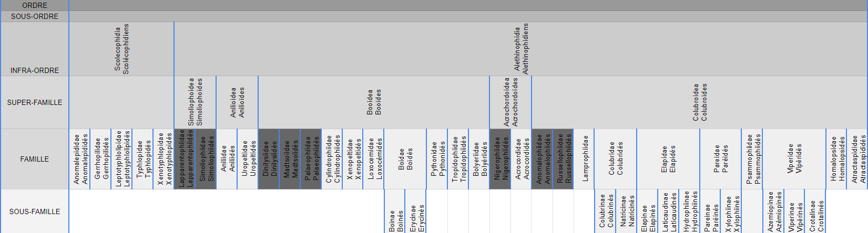
Task: Select the Colubridae family cell
Action: click(x=616, y=159)
